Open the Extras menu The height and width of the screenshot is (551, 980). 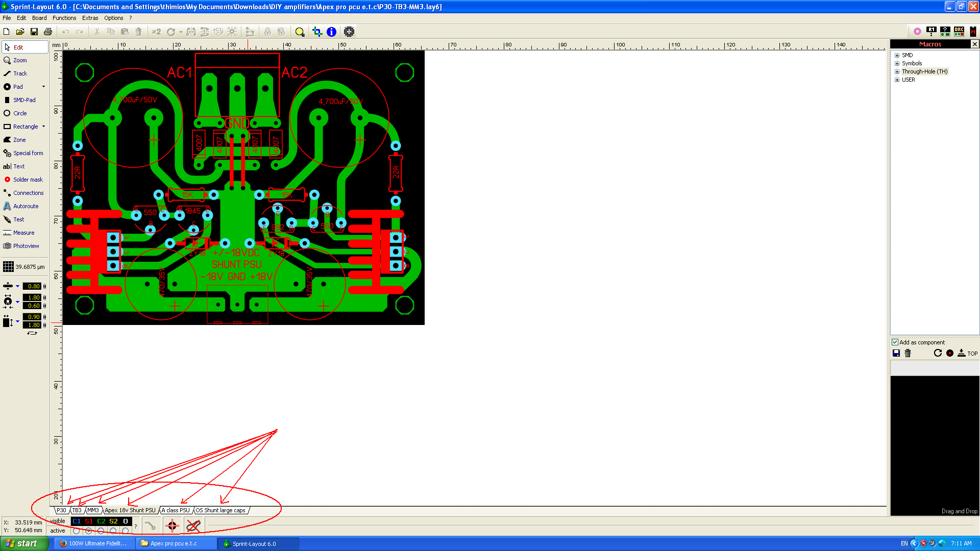pyautogui.click(x=90, y=18)
